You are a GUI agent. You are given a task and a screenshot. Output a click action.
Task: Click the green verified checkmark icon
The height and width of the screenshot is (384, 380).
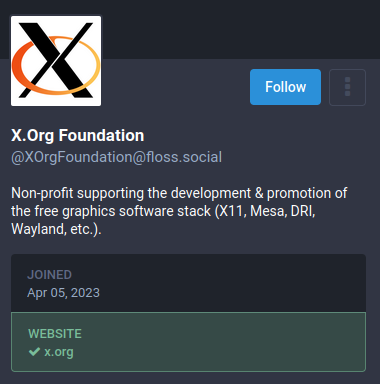click(34, 351)
